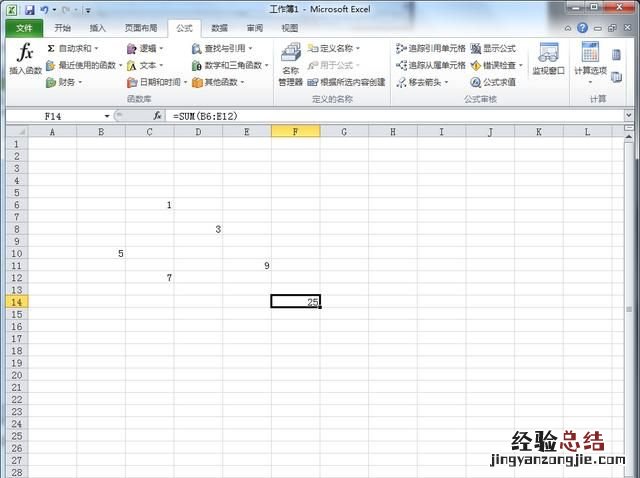Screen dimensions: 640x478
Task: Click Create from Selection (根据所选内容创建)
Action: click(x=346, y=82)
